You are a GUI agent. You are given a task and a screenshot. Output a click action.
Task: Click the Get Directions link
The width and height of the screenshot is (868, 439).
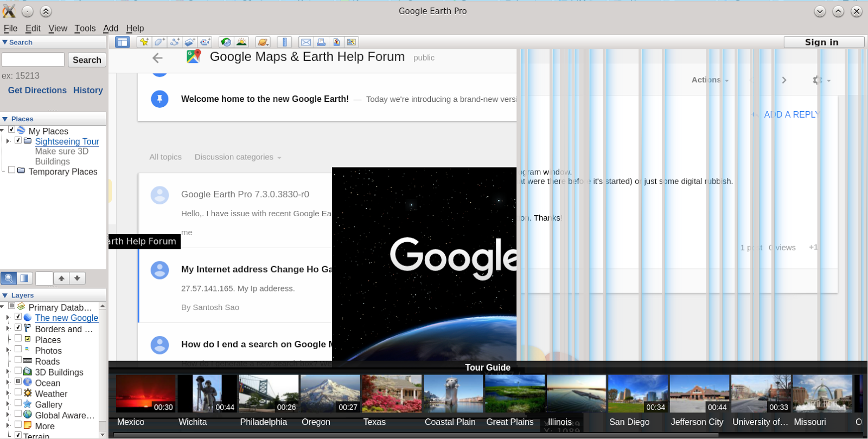[37, 91]
